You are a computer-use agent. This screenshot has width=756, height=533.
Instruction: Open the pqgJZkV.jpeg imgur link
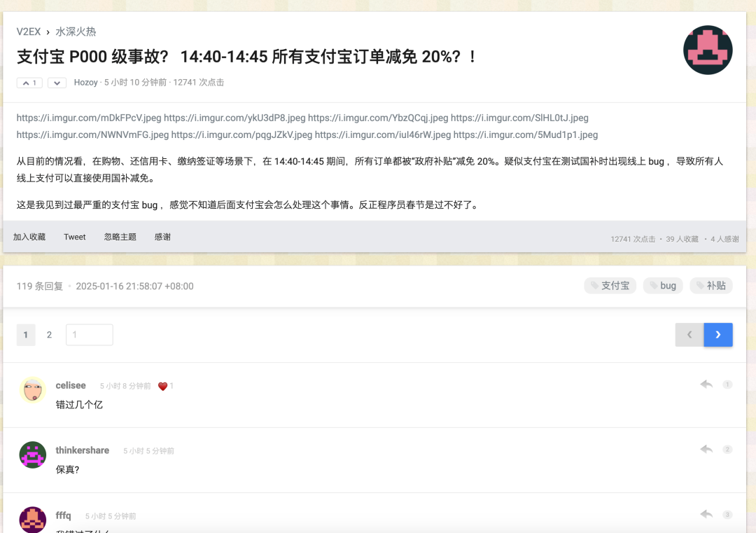click(242, 134)
